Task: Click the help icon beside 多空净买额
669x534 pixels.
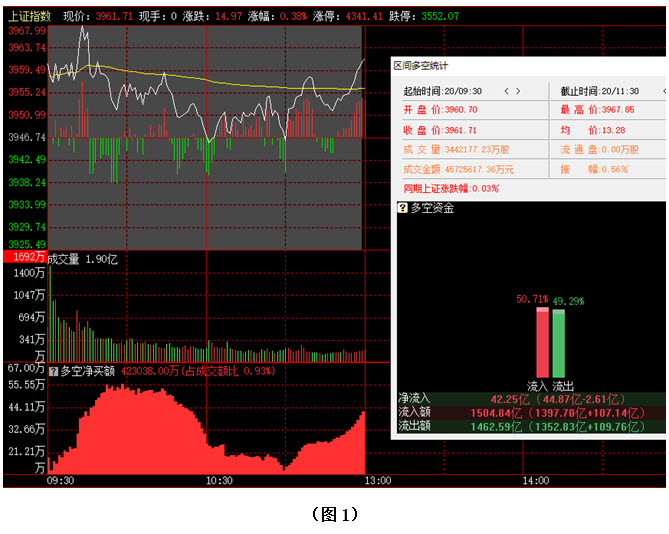Action: tap(53, 370)
